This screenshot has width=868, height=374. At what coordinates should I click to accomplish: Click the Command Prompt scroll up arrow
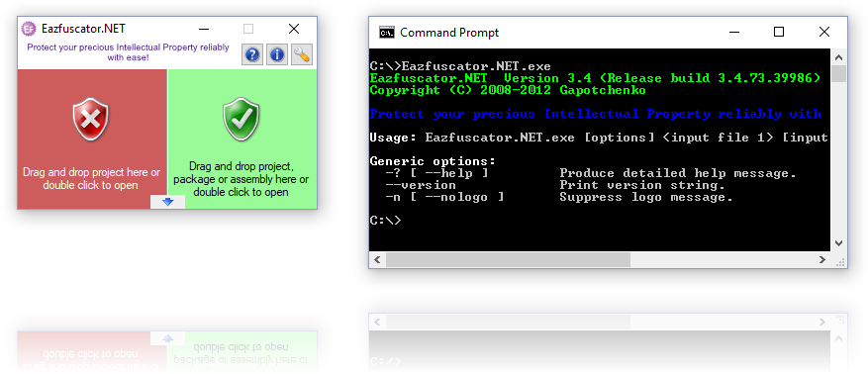pos(838,57)
